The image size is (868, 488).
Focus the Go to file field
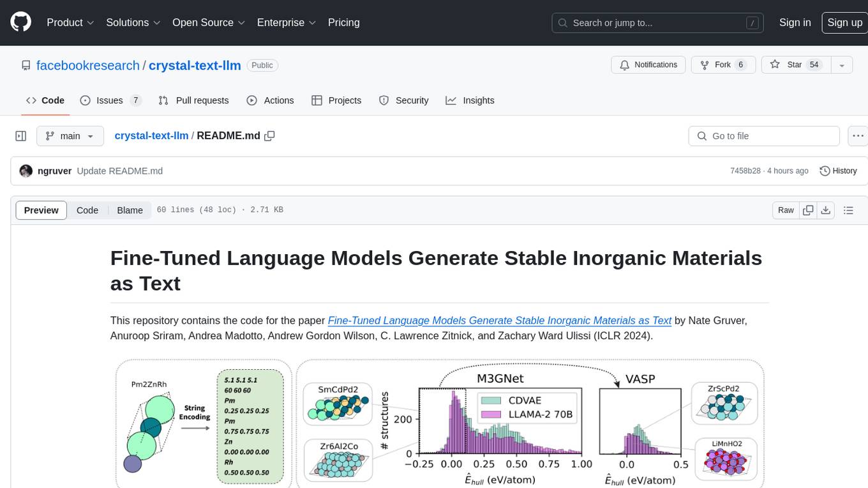(764, 136)
